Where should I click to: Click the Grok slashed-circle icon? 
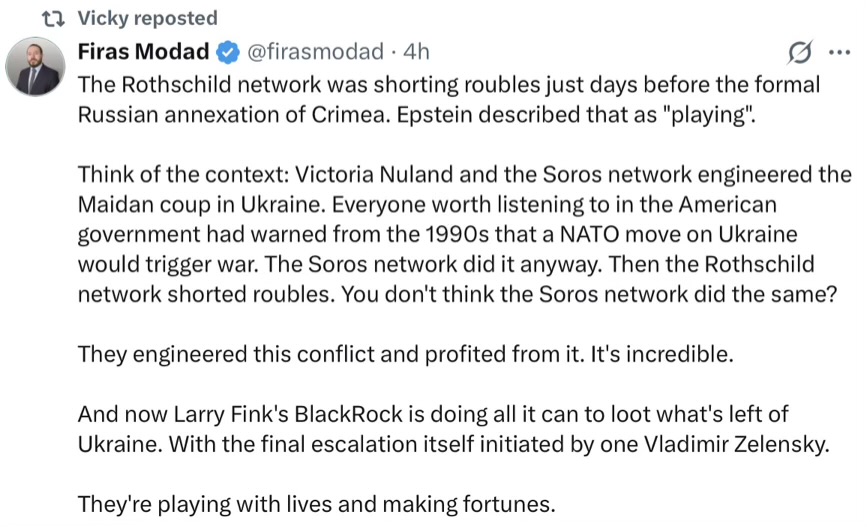(799, 52)
